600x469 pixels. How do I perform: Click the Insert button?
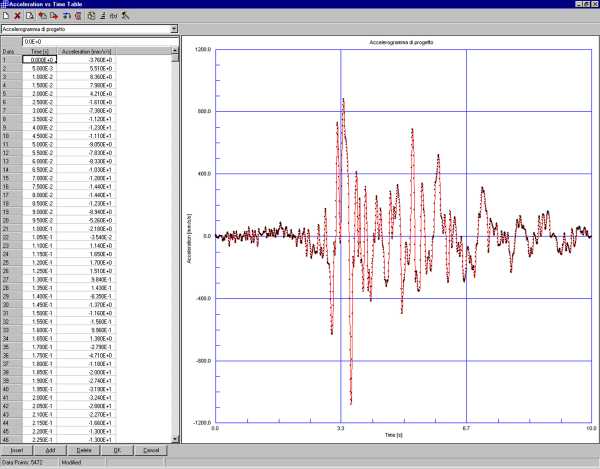pos(16,451)
